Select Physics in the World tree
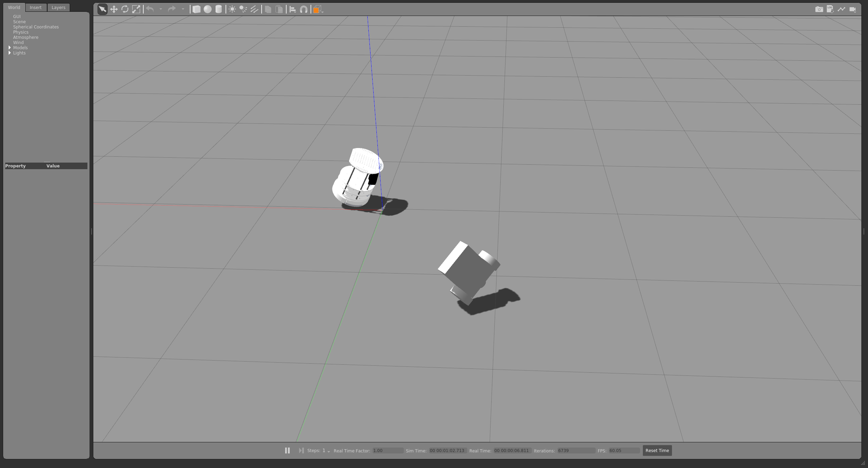Screen dimensions: 868x468 (21, 32)
